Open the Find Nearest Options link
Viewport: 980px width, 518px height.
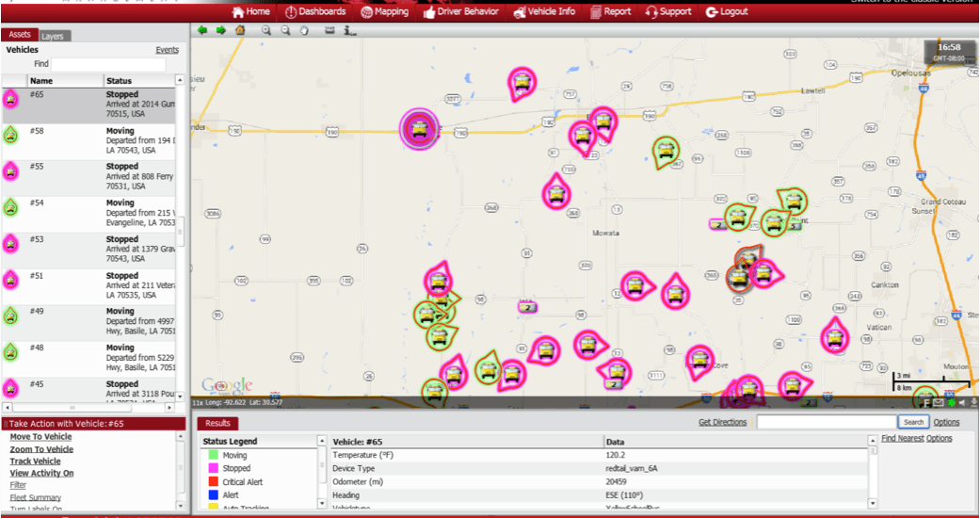[x=916, y=438]
